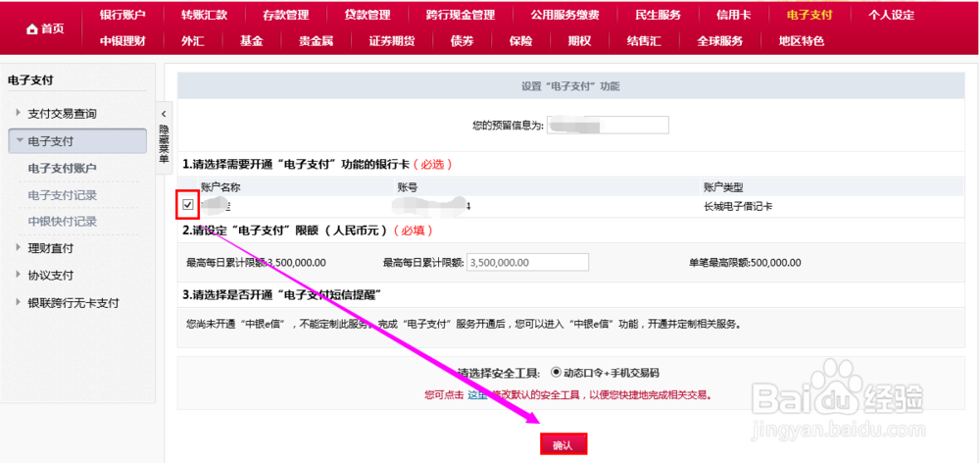
Task: Open the 基金 menu
Action: (251, 42)
